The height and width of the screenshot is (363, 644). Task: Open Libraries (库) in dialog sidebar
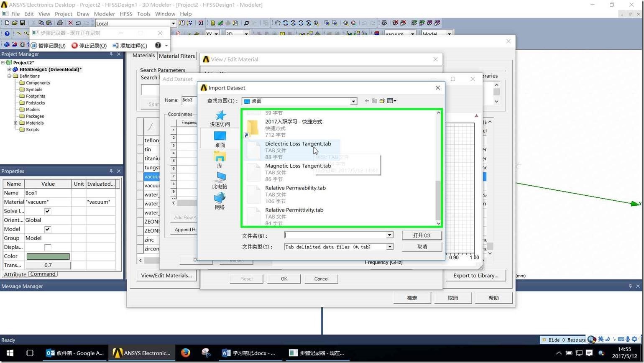[x=220, y=160]
